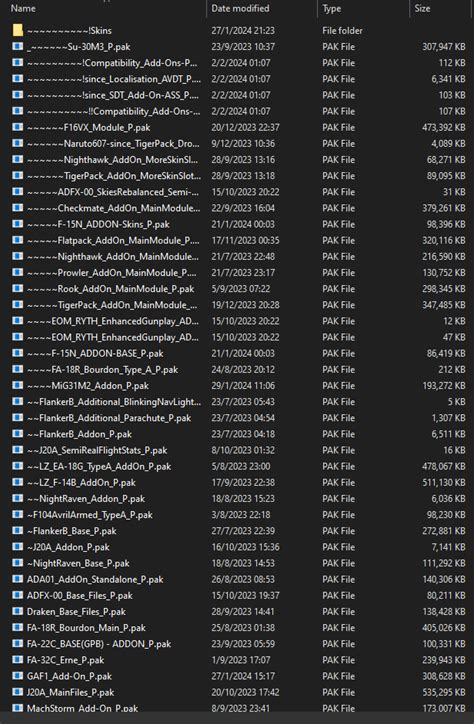Viewport: 474px width, 724px height.
Task: Click the File folder type cell
Action: [x=342, y=30]
